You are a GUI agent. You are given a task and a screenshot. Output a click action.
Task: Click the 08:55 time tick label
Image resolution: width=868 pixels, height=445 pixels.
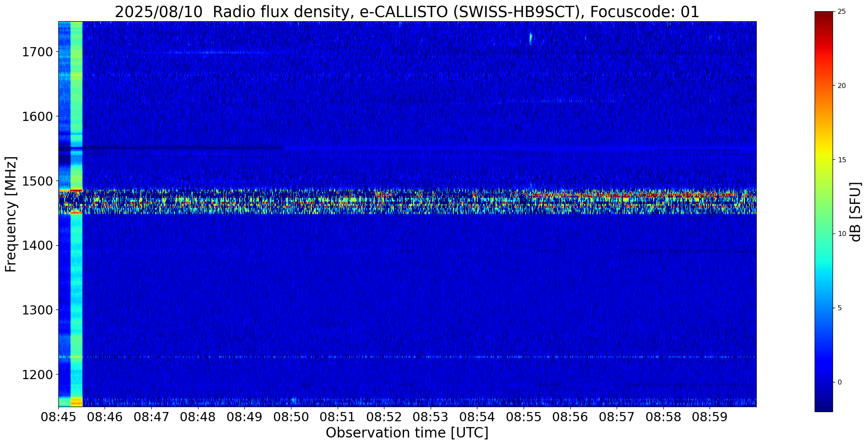524,417
